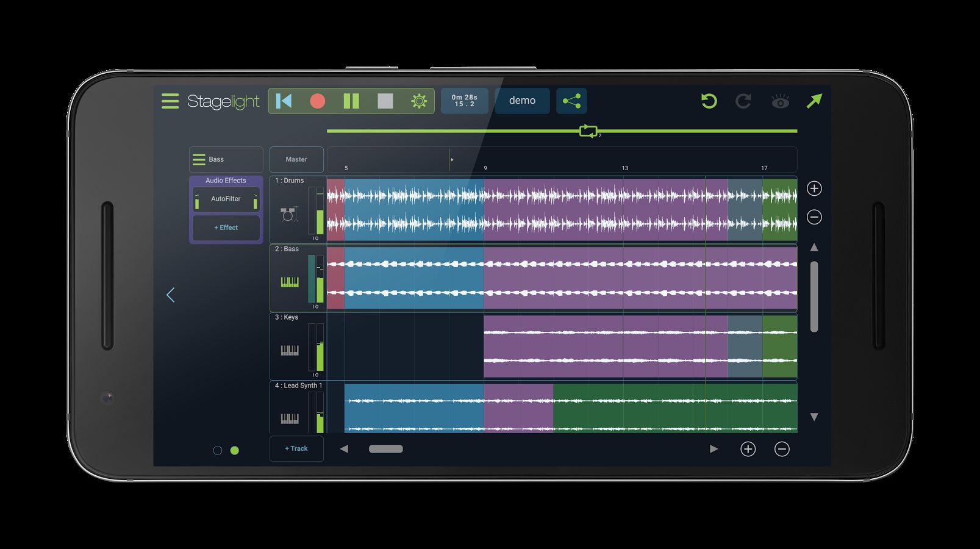Select the green page indicator dot

pos(235,451)
